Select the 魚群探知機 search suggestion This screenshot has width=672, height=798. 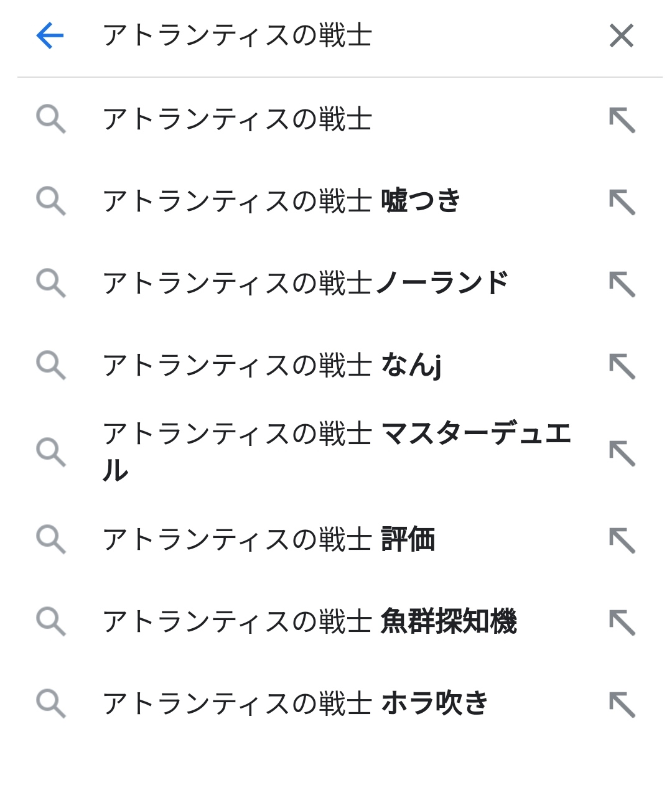tap(309, 621)
